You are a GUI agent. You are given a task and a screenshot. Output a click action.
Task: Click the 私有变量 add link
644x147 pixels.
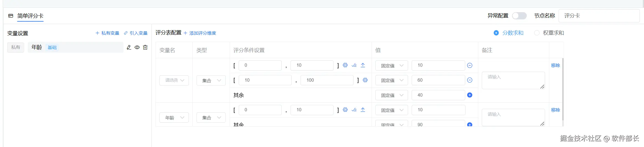[108, 33]
